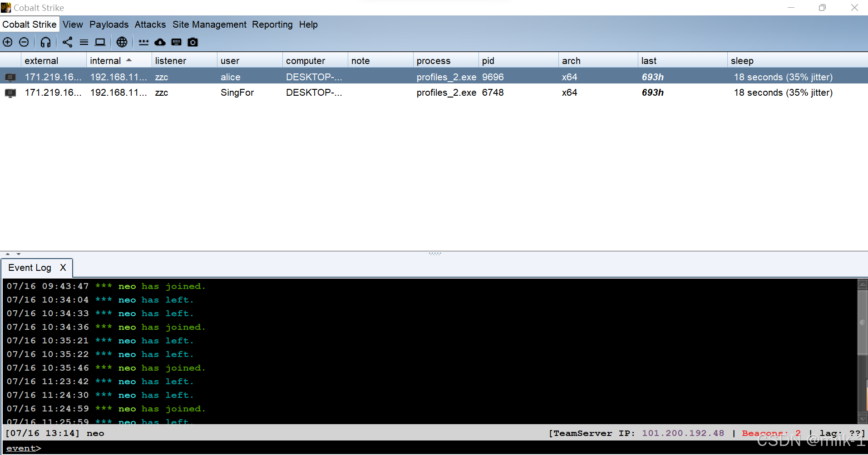Close the Event Log tab
Viewport: 868px width, 455px height.
pos(63,268)
